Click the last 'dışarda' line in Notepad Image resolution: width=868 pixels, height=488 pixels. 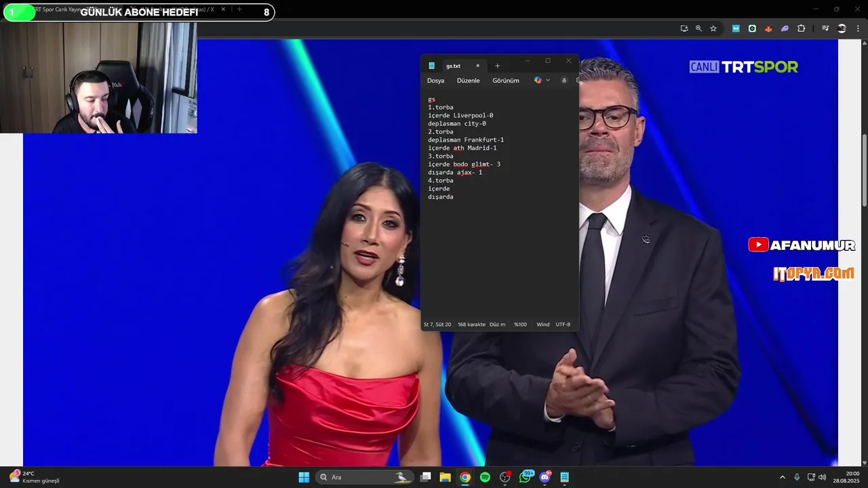[440, 197]
